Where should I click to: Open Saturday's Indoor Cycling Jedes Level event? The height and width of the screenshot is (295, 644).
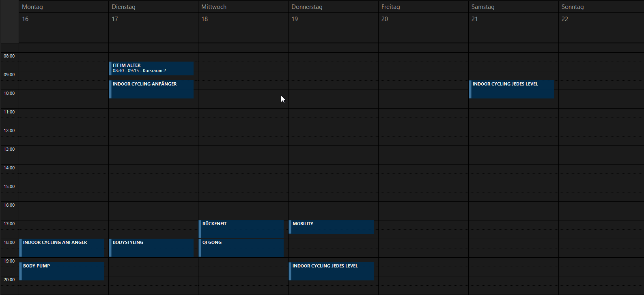(511, 89)
